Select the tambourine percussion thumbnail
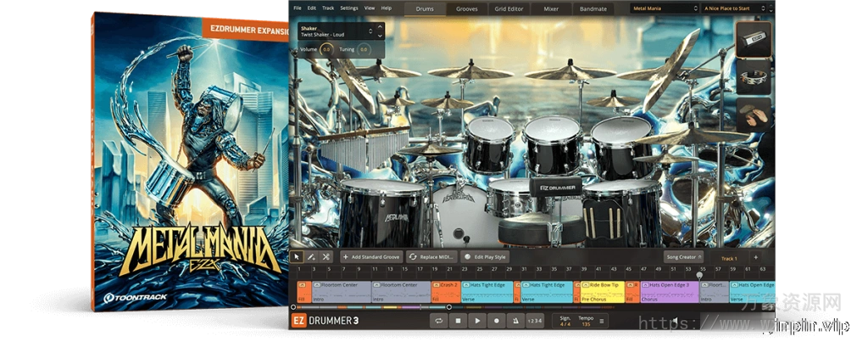868x353 pixels. pyautogui.click(x=754, y=77)
